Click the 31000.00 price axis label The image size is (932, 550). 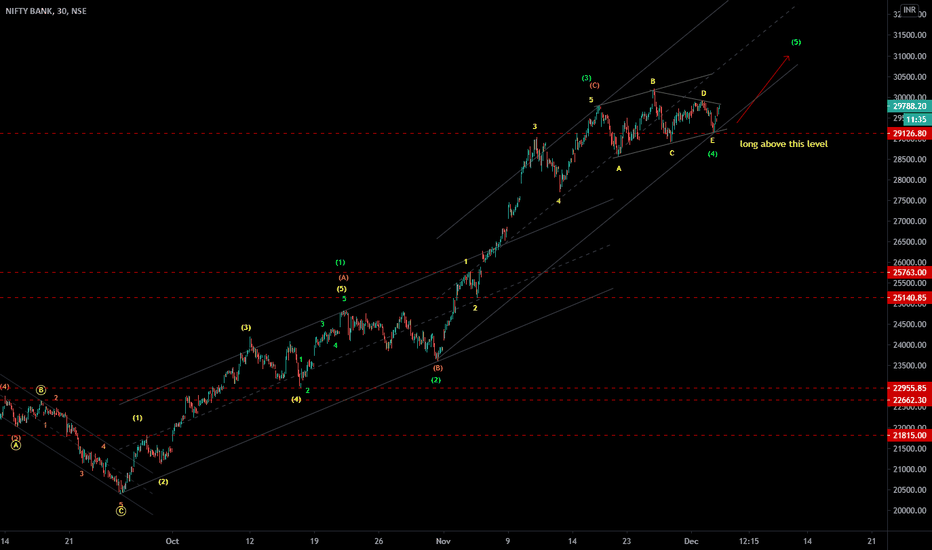[x=909, y=56]
